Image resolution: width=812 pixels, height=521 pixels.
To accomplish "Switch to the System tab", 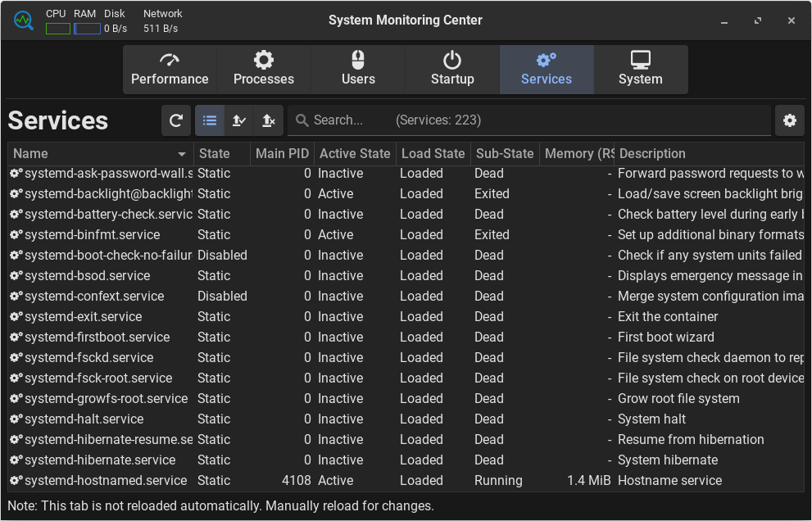I will click(x=640, y=70).
